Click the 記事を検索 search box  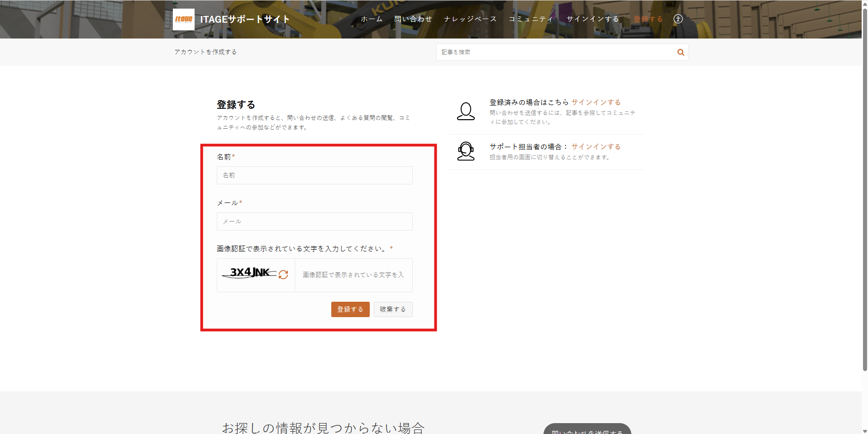[x=554, y=53]
